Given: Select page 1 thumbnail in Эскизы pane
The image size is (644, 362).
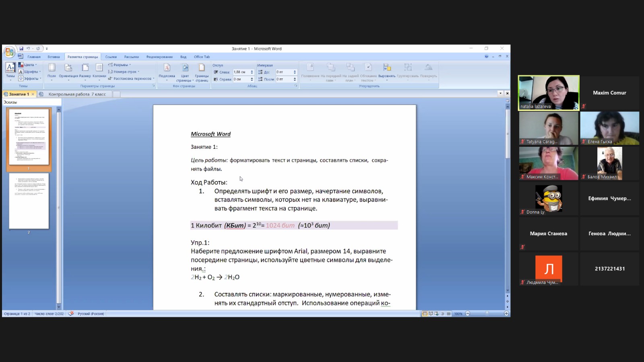Looking at the screenshot, I should click(29, 137).
